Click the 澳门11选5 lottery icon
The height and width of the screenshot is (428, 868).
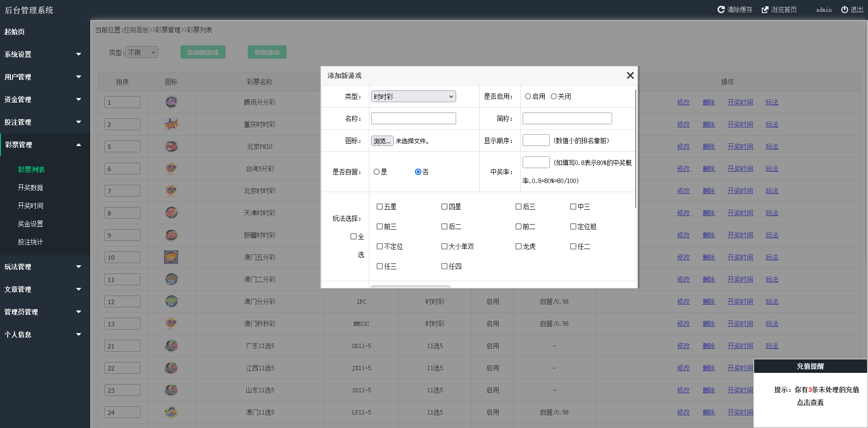point(171,412)
